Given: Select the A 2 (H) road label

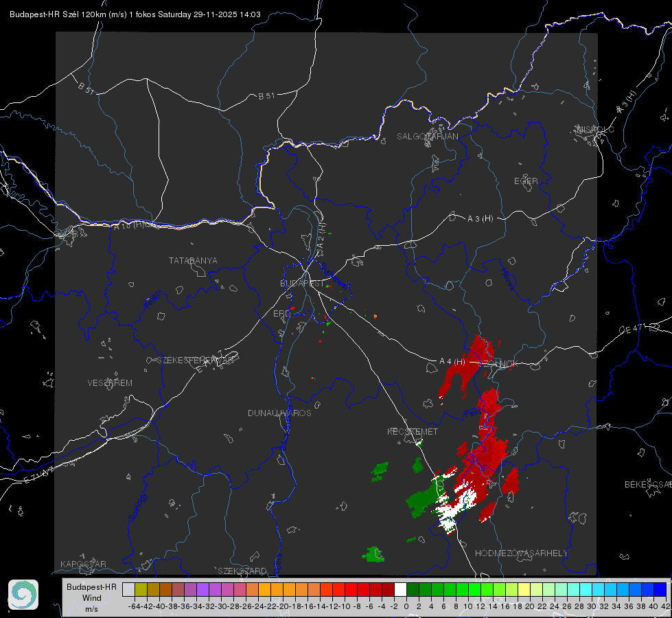Looking at the screenshot, I should (x=321, y=237).
